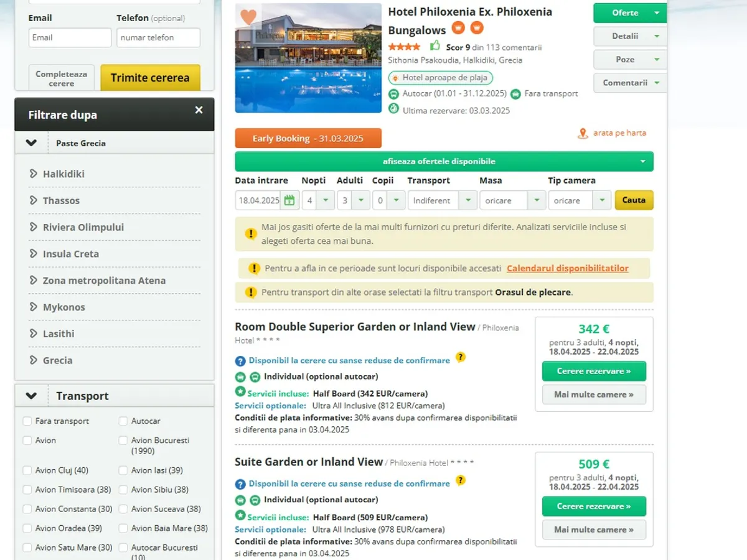The width and height of the screenshot is (747, 560).
Task: Click the bus icon next to Autocar dates
Action: tap(393, 94)
